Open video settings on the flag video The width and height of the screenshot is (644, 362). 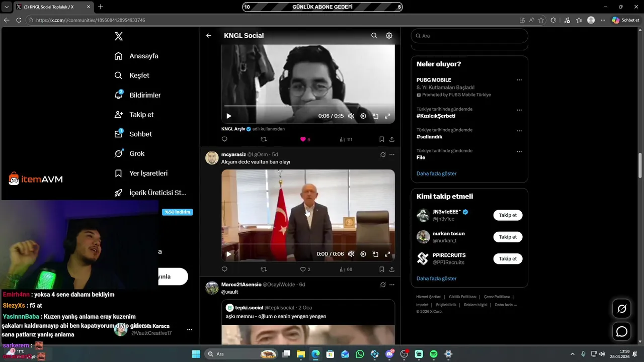point(363,254)
